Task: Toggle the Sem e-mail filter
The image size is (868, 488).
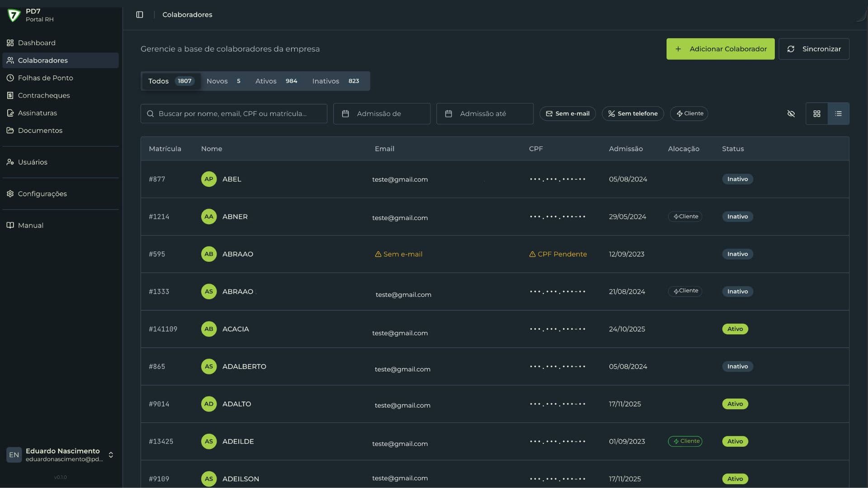Action: (567, 114)
